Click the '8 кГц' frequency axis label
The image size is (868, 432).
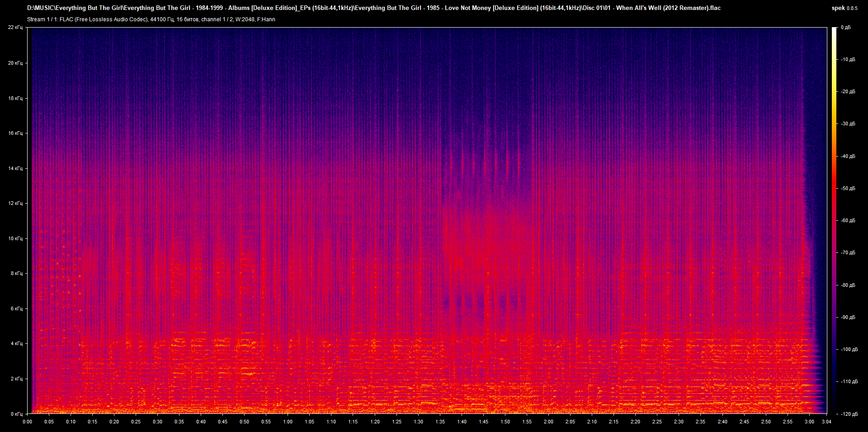[x=17, y=273]
